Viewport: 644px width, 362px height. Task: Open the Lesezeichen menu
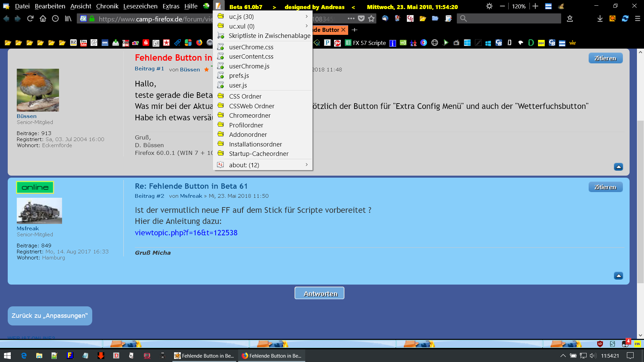tap(140, 6)
